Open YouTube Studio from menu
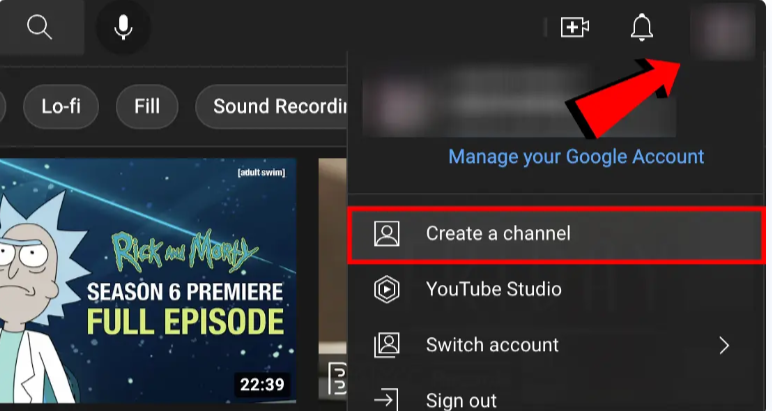Image resolution: width=772 pixels, height=411 pixels. (x=556, y=289)
